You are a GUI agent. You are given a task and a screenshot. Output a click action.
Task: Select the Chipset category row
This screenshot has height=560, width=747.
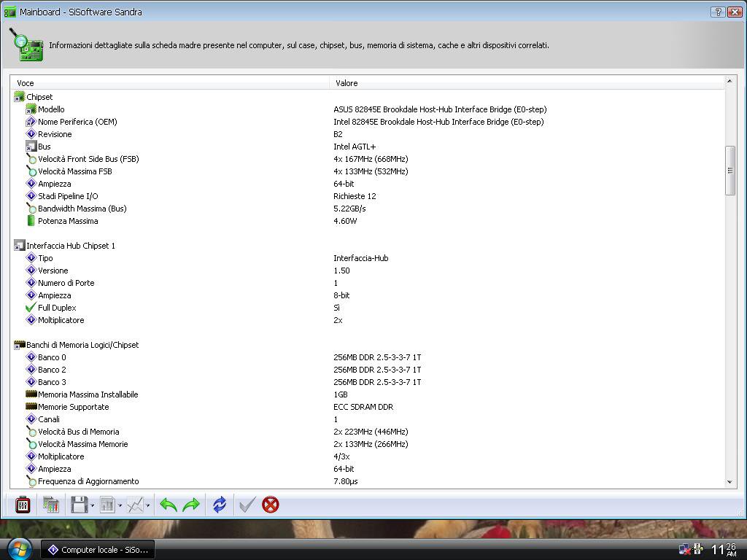point(39,97)
